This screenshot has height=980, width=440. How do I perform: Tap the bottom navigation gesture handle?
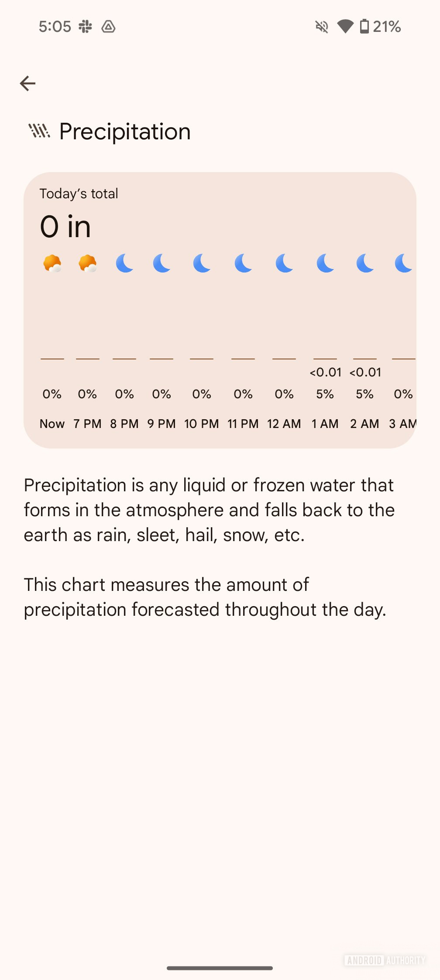pos(220,968)
